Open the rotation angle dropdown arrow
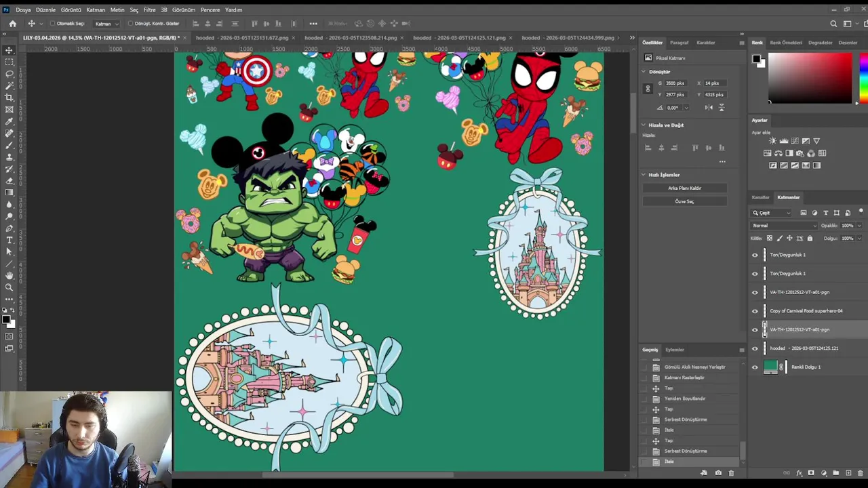This screenshot has width=868, height=488. [686, 108]
